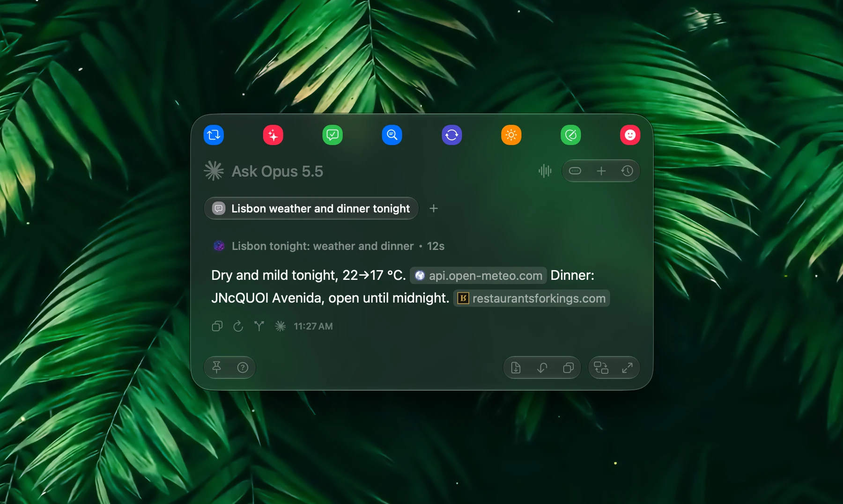Click the orange sun shortcut icon
Image resolution: width=843 pixels, height=504 pixels.
click(x=511, y=135)
